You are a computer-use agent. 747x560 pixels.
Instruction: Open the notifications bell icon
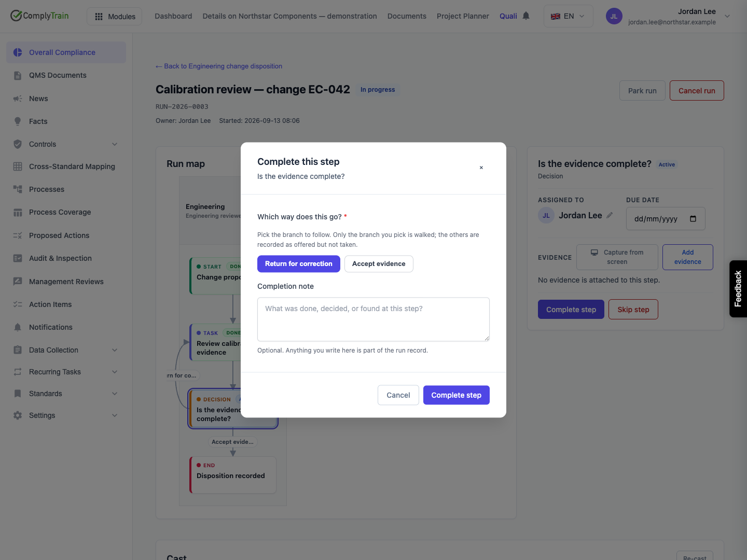526,16
